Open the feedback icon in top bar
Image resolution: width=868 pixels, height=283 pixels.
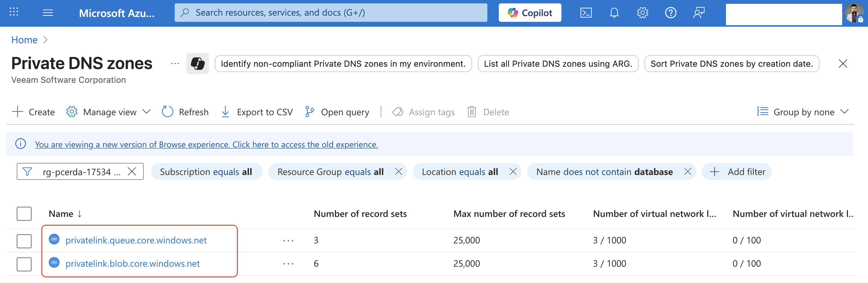699,13
